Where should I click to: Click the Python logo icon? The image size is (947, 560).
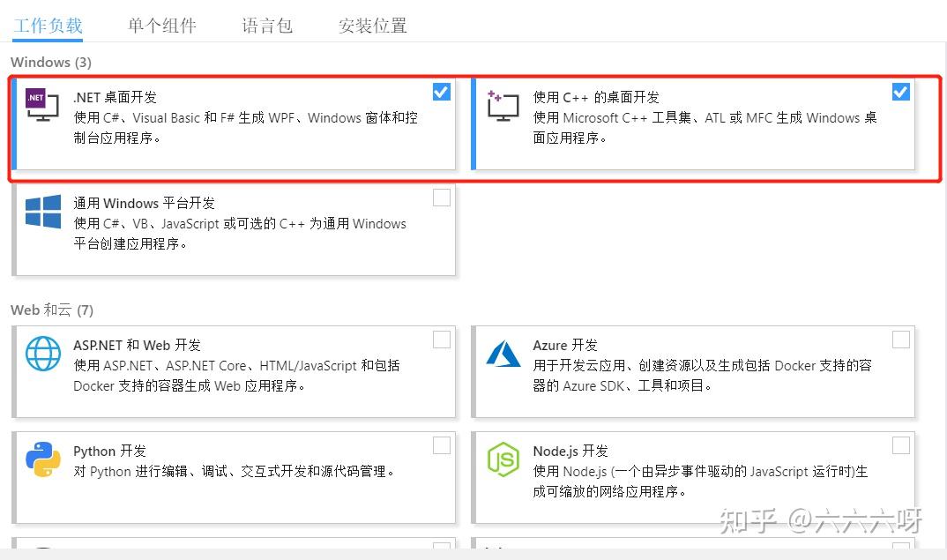click(43, 459)
